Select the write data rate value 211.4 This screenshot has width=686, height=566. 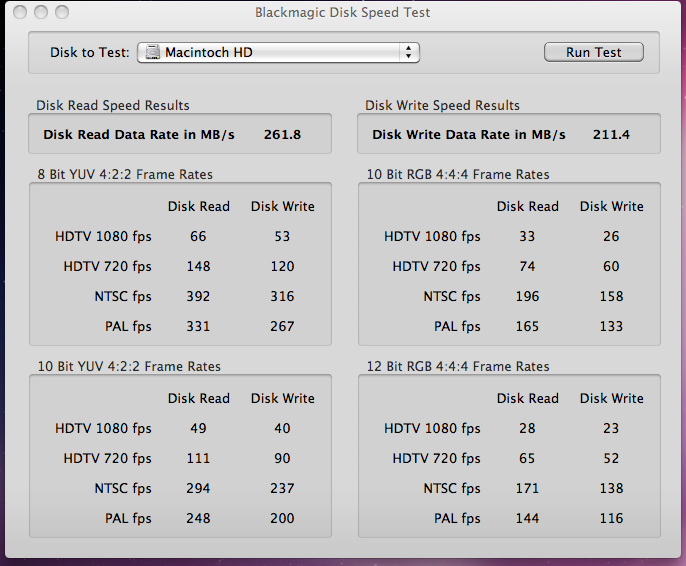tap(611, 134)
